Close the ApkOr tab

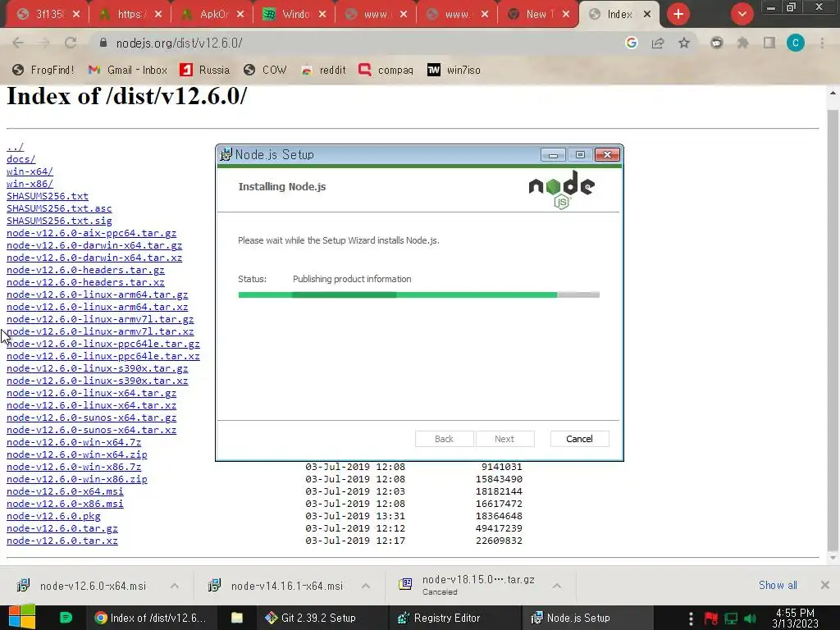click(240, 15)
